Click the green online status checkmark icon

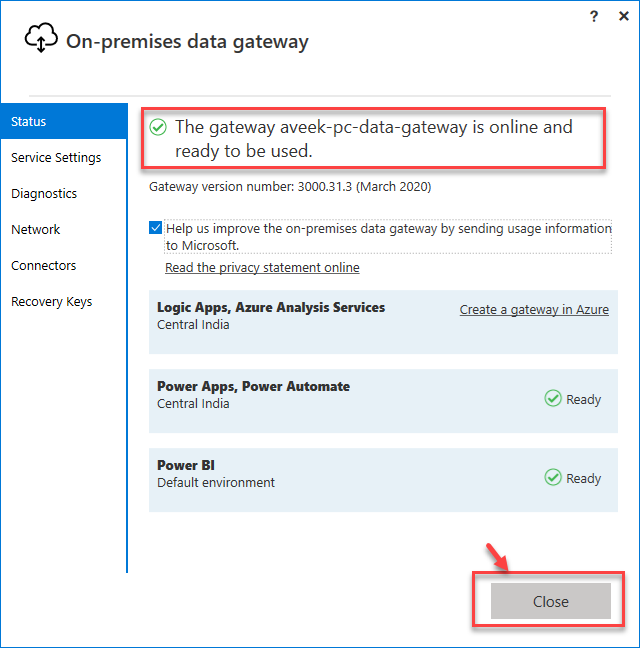[x=158, y=127]
